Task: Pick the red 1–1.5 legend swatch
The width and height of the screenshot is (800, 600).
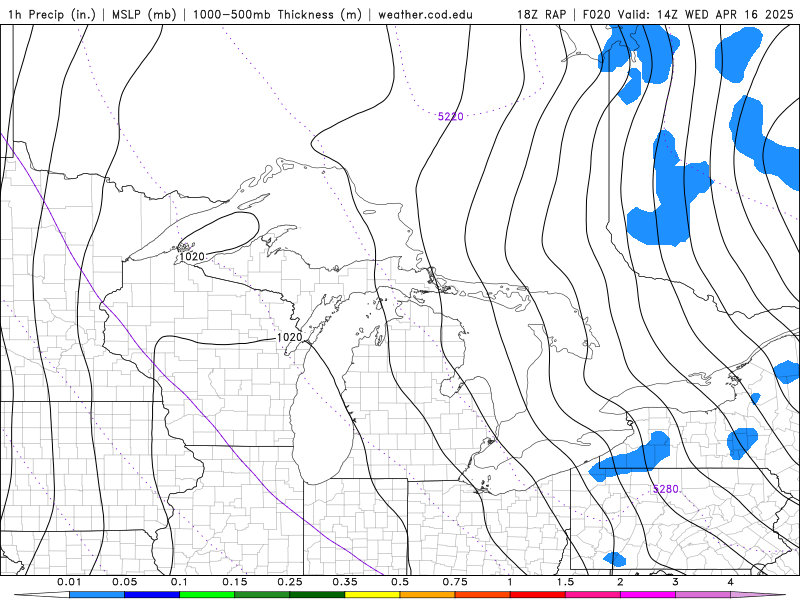Action: 538,595
